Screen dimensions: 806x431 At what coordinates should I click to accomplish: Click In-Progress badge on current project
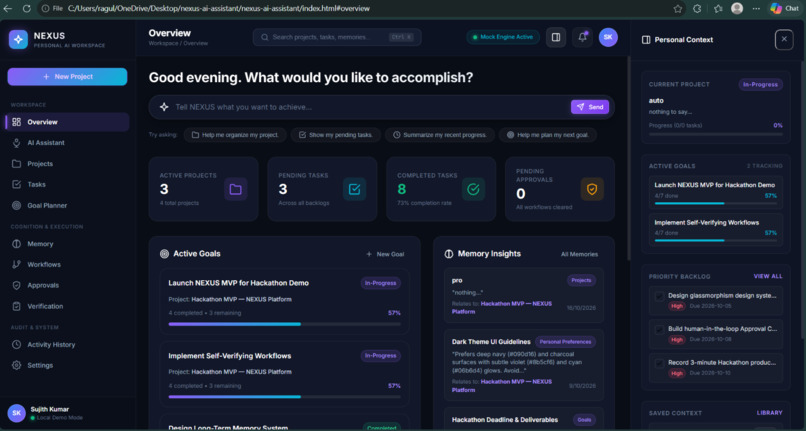click(x=760, y=84)
